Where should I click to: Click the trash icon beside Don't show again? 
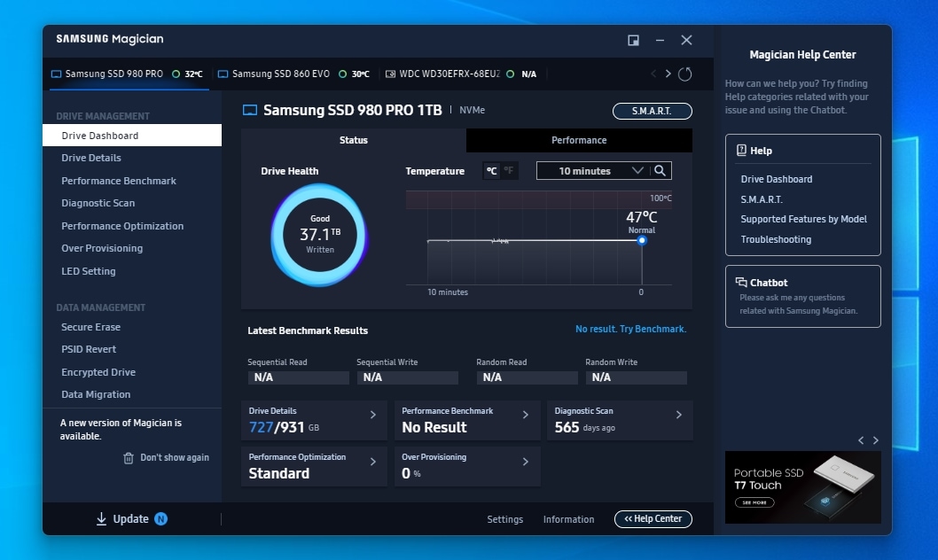click(x=129, y=458)
